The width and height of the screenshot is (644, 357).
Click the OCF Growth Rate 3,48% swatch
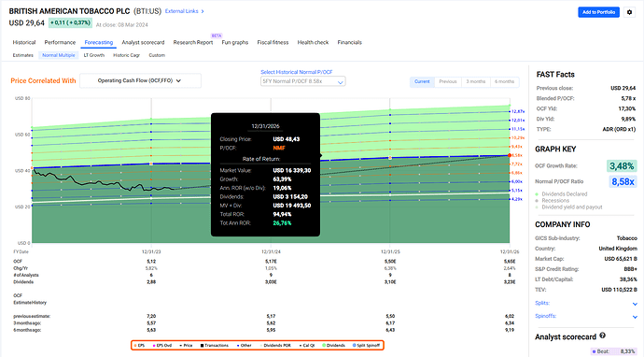[x=622, y=166]
